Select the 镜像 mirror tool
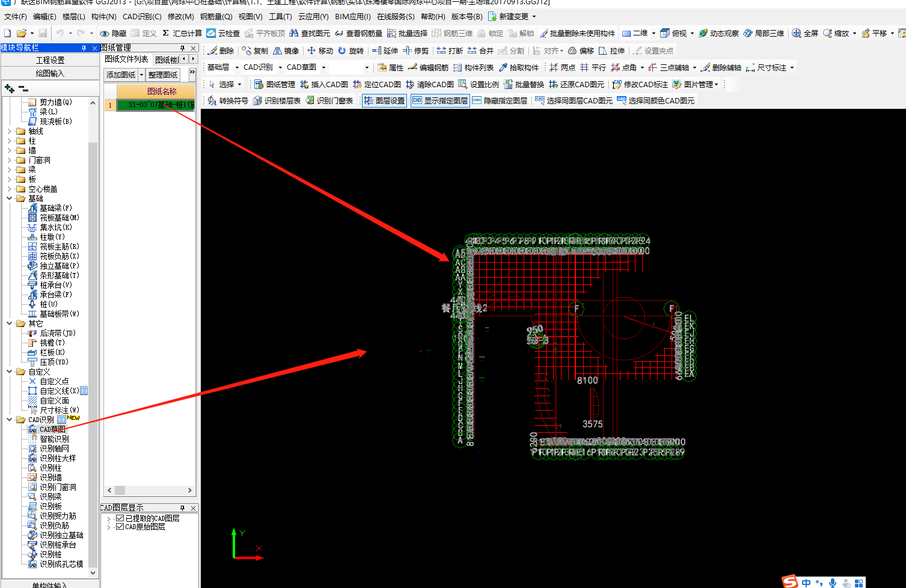 tap(286, 51)
